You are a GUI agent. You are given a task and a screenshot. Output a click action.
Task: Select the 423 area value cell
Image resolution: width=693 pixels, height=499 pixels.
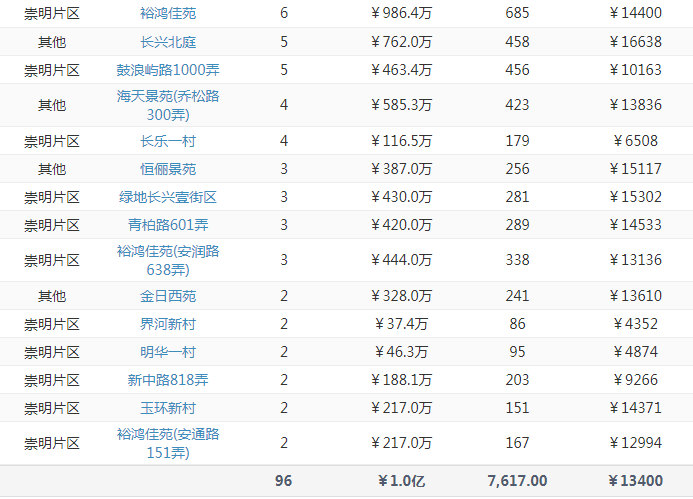(x=517, y=105)
